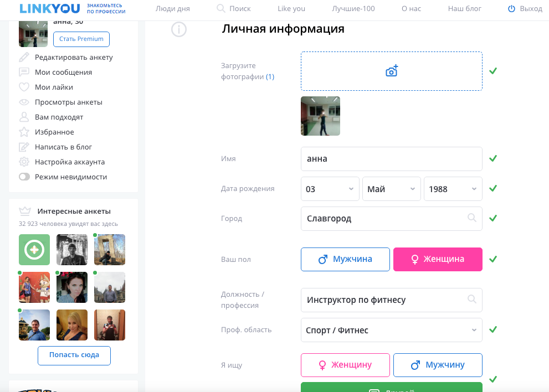The height and width of the screenshot is (392, 549).
Task: Open Лучшие-100 in the top menu
Action: point(353,8)
